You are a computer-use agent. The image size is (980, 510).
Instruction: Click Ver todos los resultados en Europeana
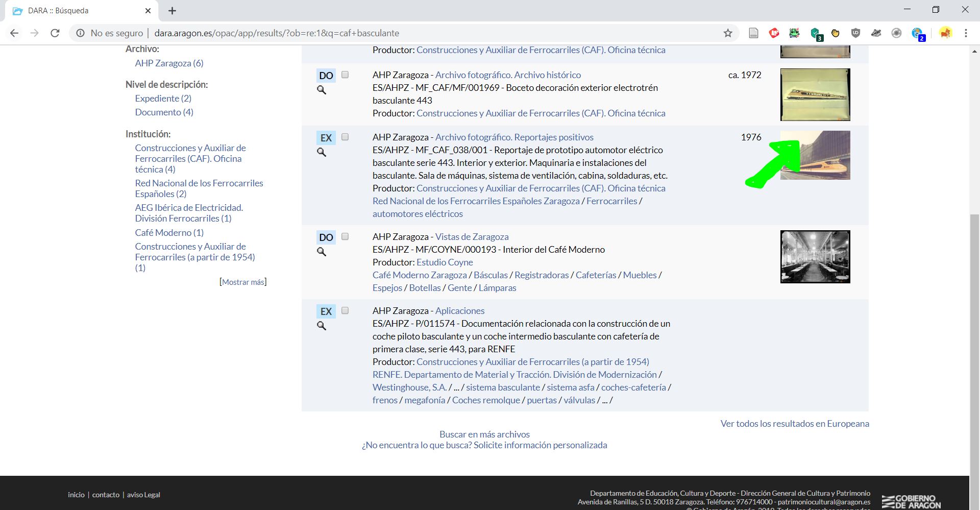(795, 424)
